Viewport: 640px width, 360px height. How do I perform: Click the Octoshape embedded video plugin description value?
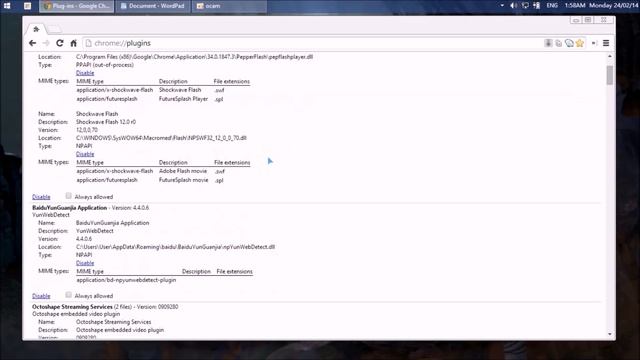point(120,330)
